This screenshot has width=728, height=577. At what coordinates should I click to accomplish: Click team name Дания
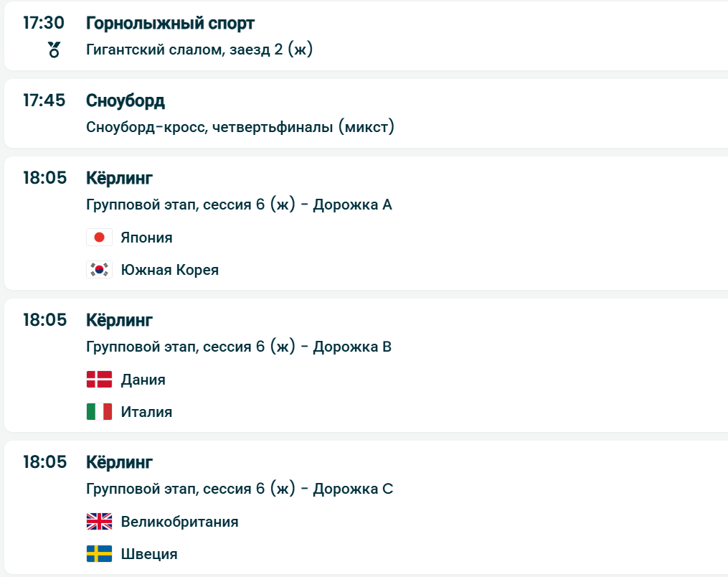[x=143, y=380]
